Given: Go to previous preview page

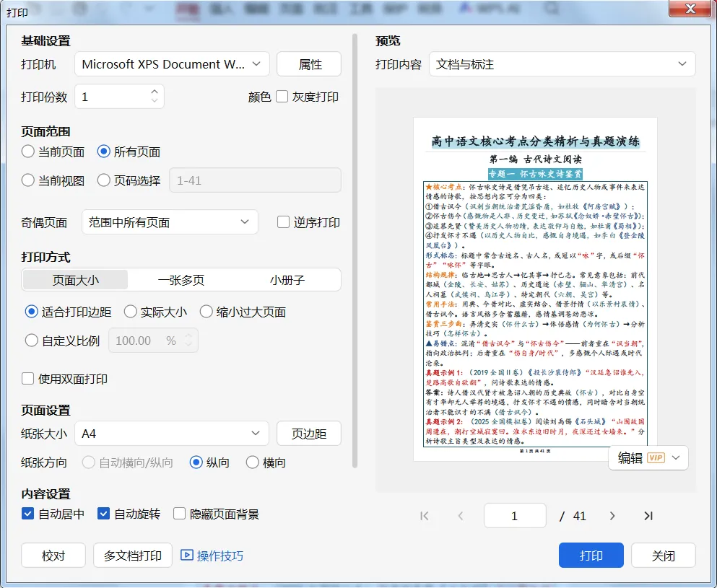Looking at the screenshot, I should point(461,516).
